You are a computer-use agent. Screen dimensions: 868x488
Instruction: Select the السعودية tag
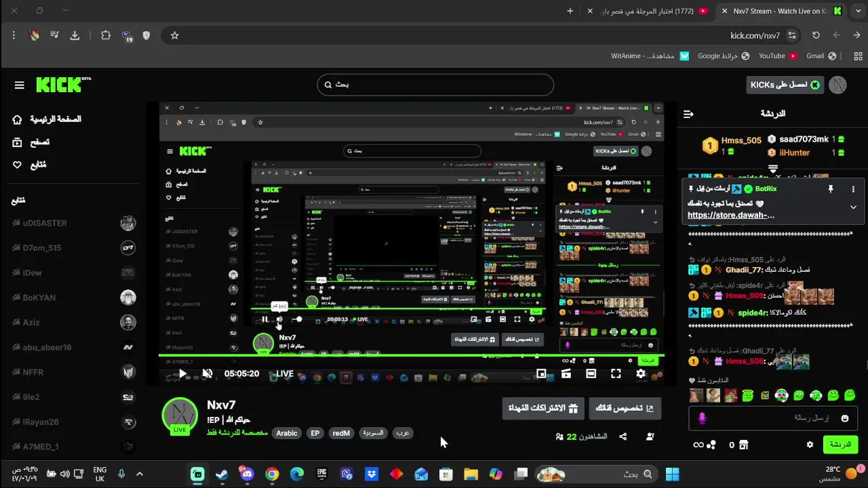(x=373, y=433)
